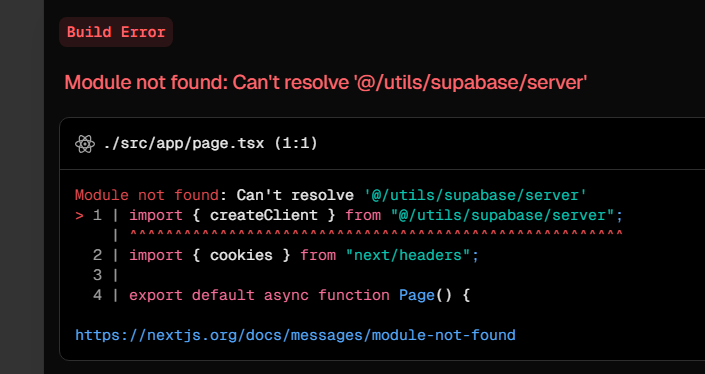Click the red 'Module not found' text in code frame
The width and height of the screenshot is (705, 374).
tap(147, 195)
